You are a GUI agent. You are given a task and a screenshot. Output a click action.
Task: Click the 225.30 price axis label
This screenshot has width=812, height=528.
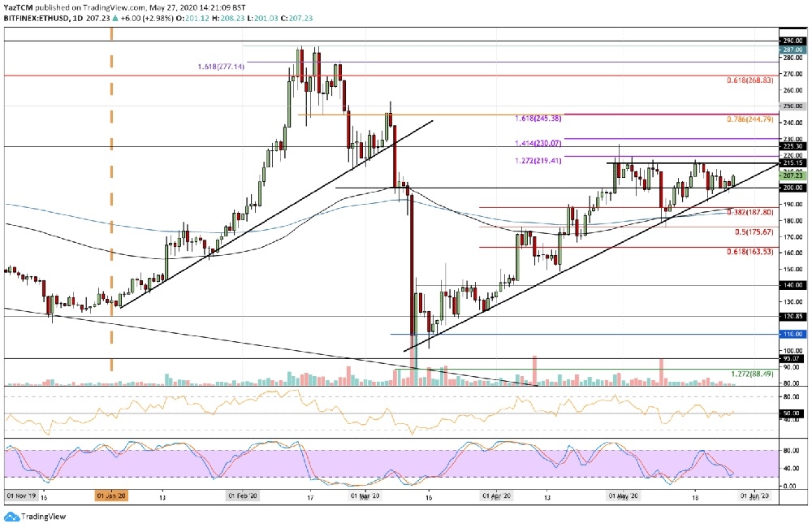pos(792,147)
